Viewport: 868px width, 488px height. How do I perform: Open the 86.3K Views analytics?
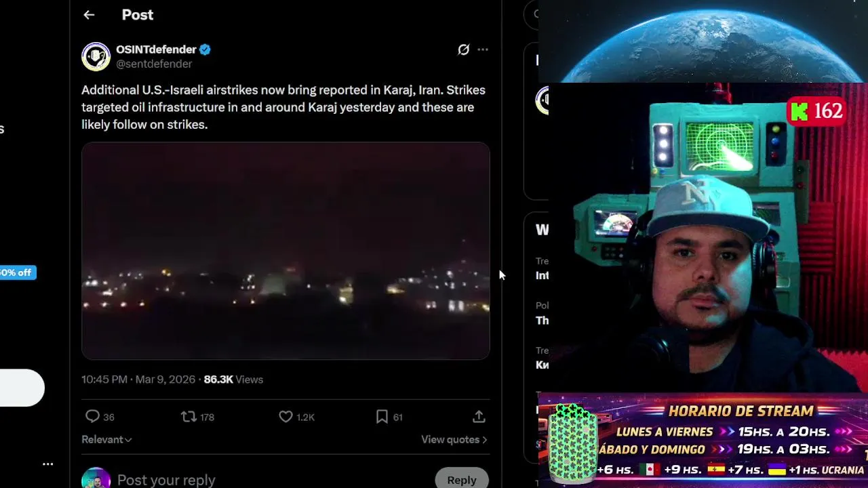click(233, 380)
